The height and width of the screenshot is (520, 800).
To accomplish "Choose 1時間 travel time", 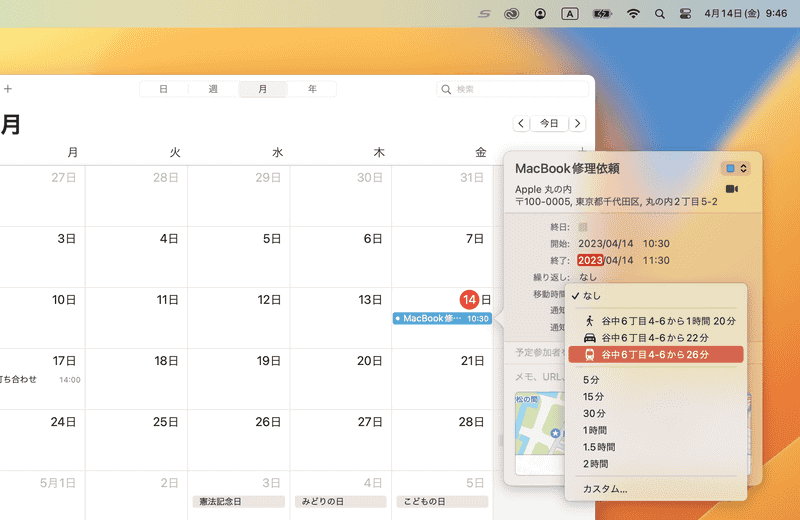I will pos(656,430).
